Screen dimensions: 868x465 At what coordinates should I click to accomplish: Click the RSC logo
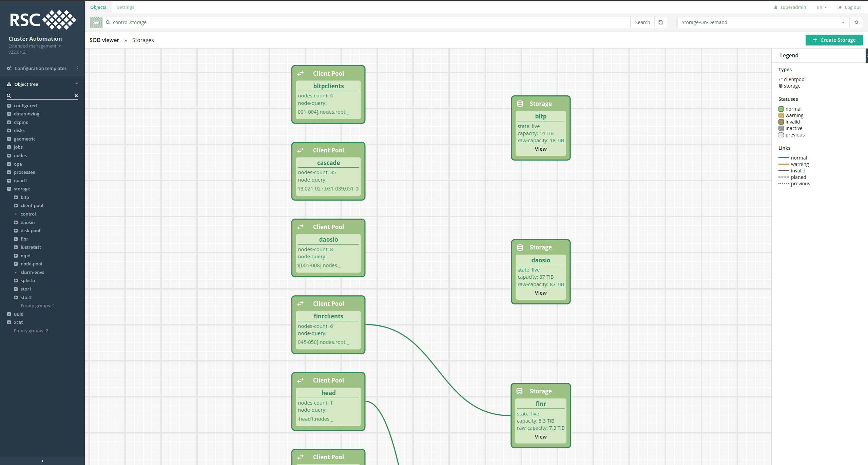click(42, 20)
